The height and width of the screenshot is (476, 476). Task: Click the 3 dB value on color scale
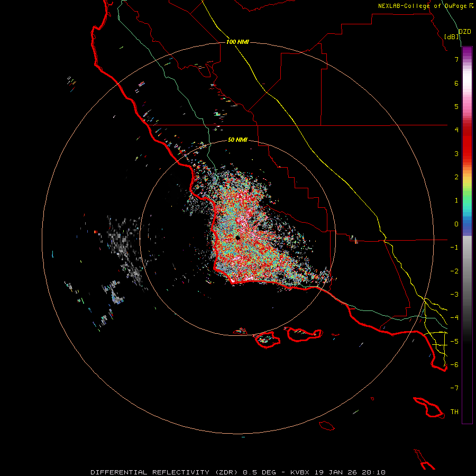[x=456, y=153]
